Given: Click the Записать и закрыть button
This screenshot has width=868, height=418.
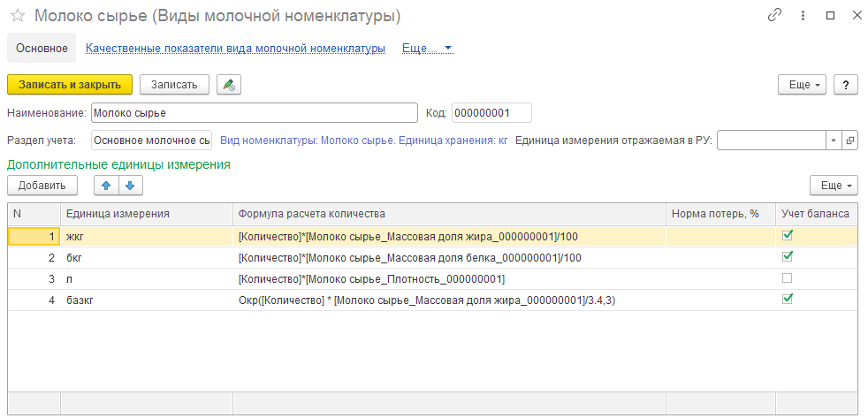Looking at the screenshot, I should pos(70,84).
